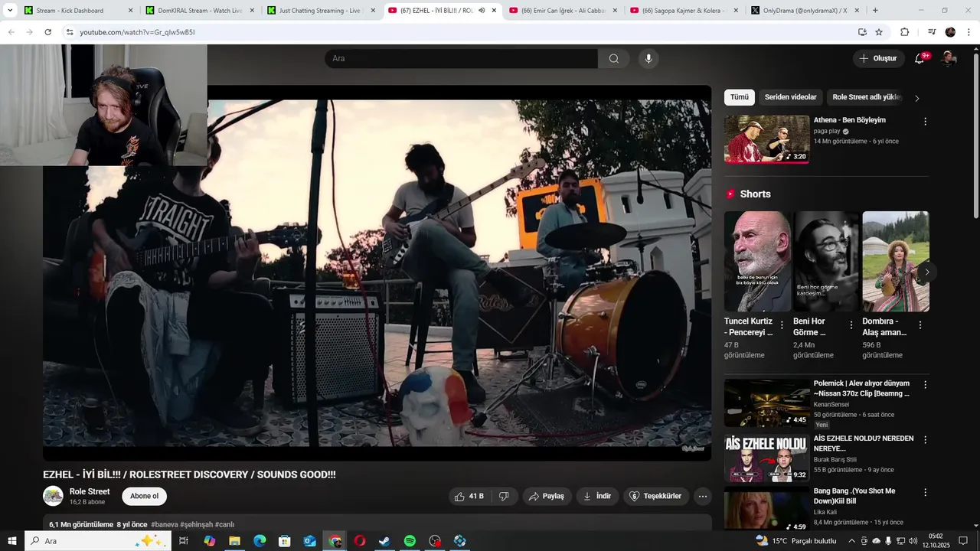
Task: Show hidden system tray icons
Action: coord(851,541)
